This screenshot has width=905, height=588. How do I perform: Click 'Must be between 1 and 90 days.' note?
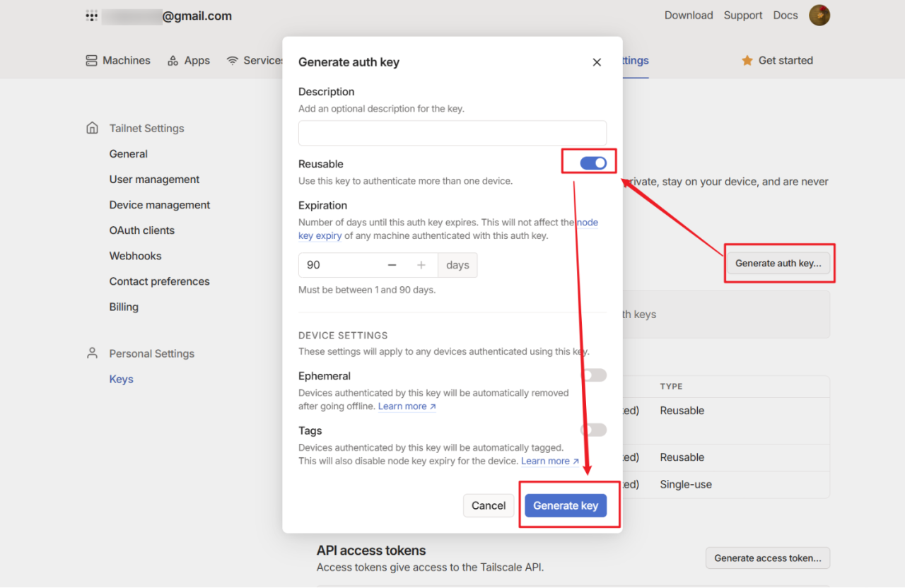coord(367,290)
